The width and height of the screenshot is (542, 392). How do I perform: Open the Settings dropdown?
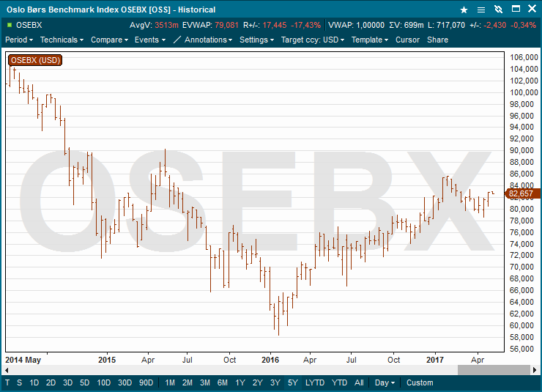click(x=256, y=40)
